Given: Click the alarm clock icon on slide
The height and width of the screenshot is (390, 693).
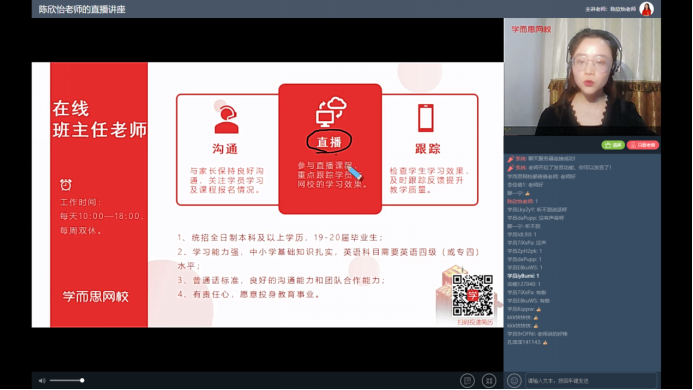Looking at the screenshot, I should click(66, 184).
